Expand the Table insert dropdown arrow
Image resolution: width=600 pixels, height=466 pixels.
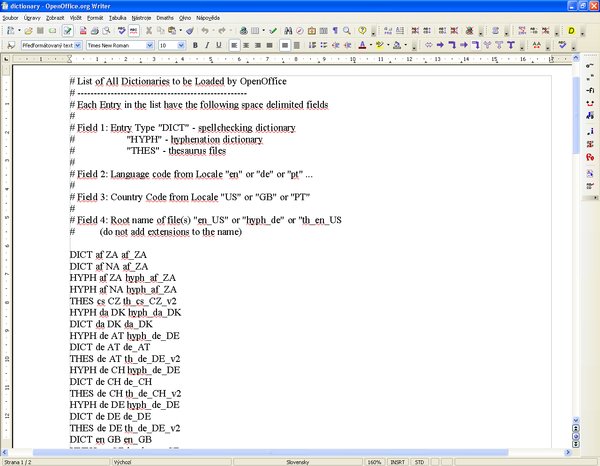pos(263,31)
